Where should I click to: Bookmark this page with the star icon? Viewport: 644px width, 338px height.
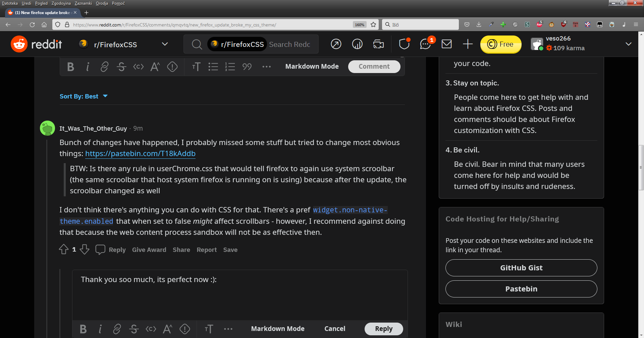373,24
